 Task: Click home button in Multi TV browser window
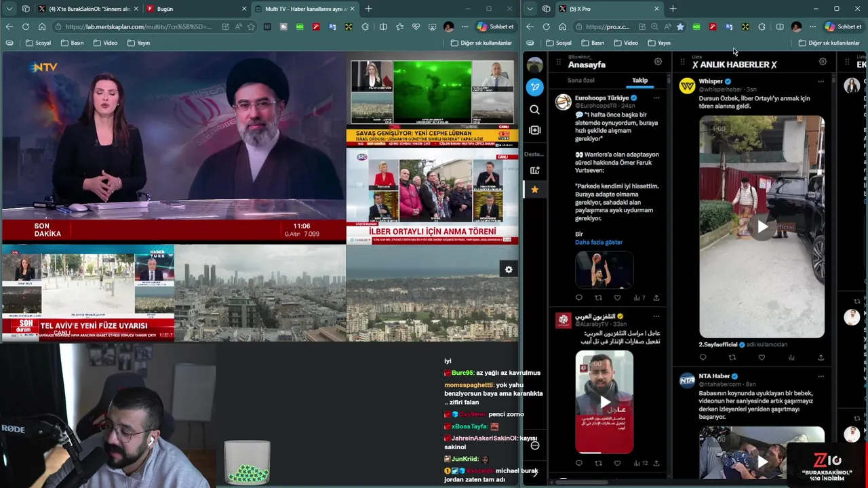tap(42, 26)
